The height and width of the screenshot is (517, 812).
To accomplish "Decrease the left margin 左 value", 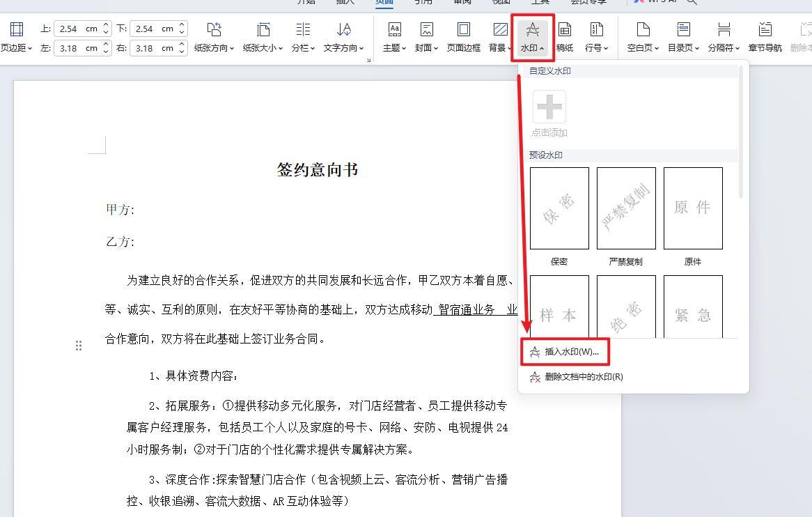I will click(106, 52).
